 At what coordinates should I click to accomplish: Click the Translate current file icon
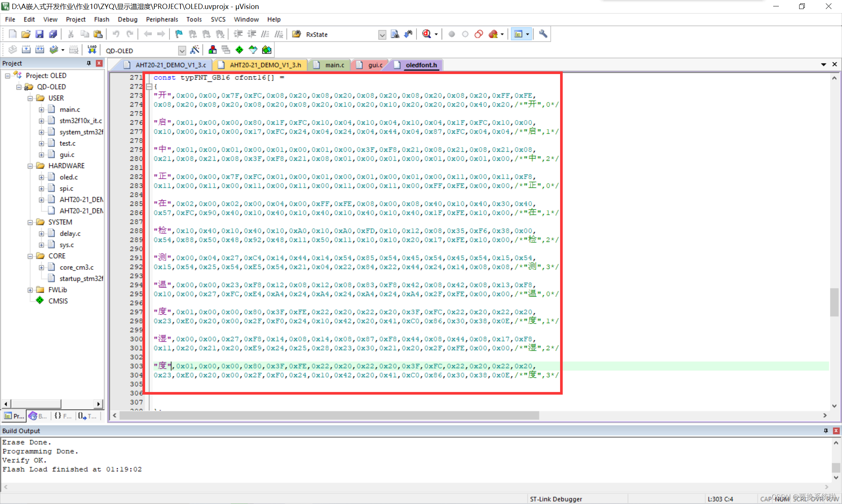12,50
